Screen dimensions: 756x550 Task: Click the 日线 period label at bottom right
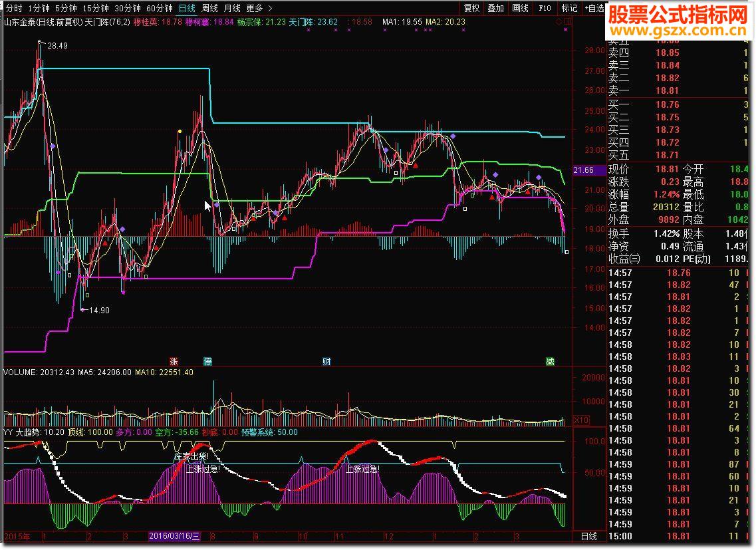[589, 536]
